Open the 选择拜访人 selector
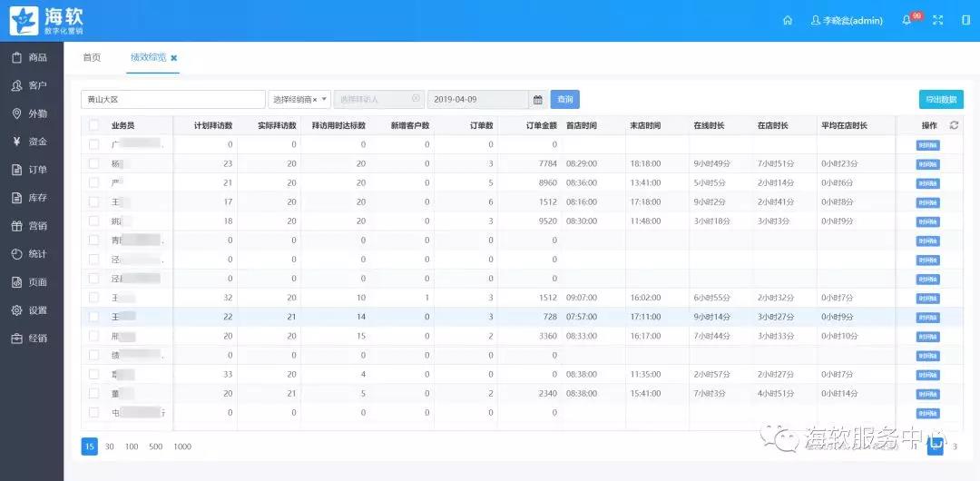 point(379,100)
